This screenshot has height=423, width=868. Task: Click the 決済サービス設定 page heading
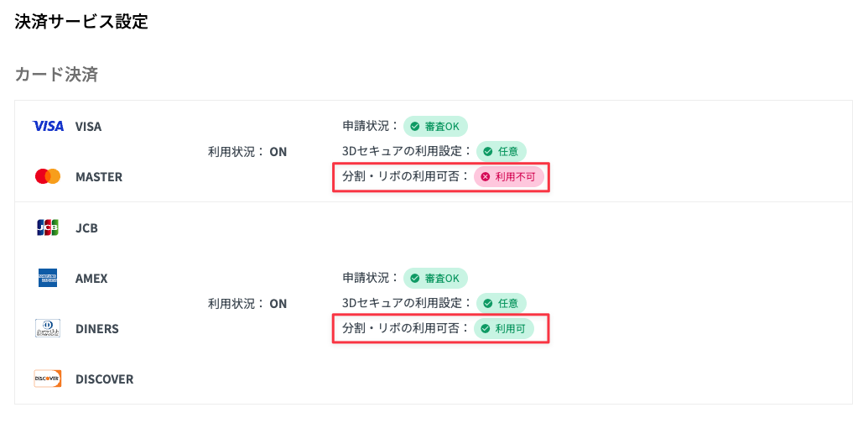pos(81,22)
